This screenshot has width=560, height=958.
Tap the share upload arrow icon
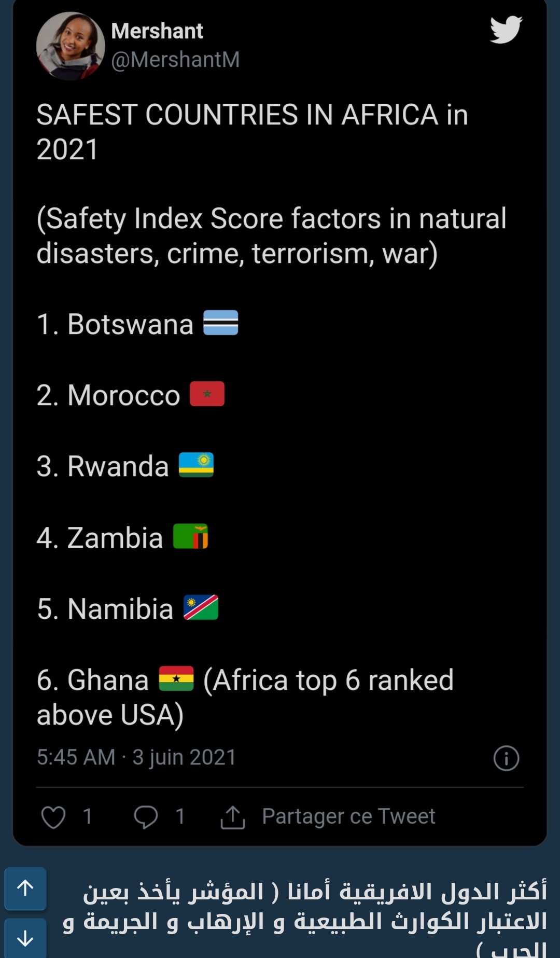tap(233, 817)
